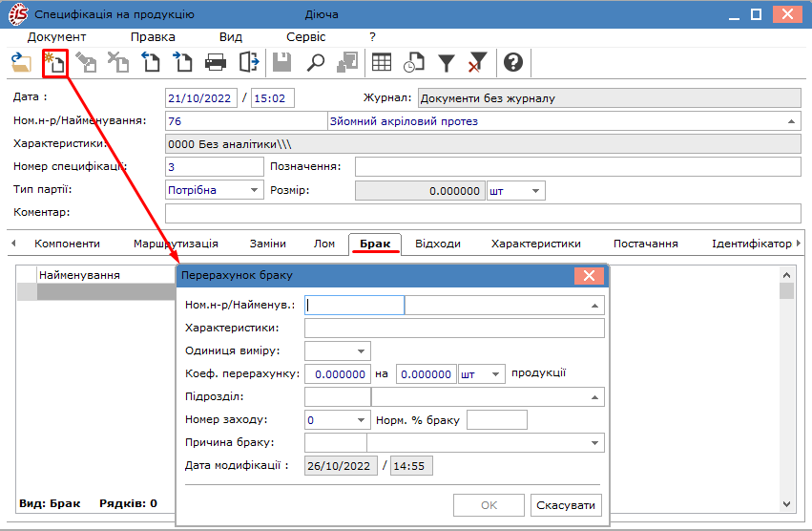
Task: Print document using the printer icon
Action: (x=216, y=63)
